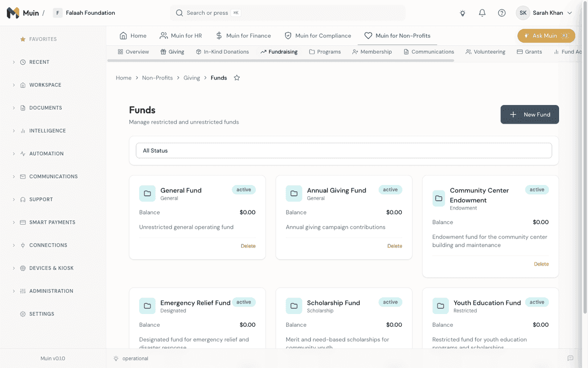The height and width of the screenshot is (368, 588).
Task: Open the In-Kind Donations sub-tab
Action: [222, 52]
